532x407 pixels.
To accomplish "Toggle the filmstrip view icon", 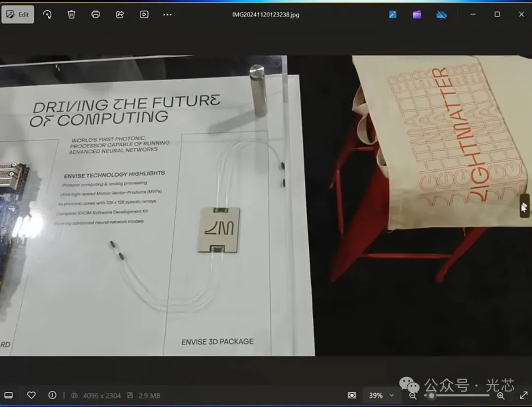I will [8, 396].
